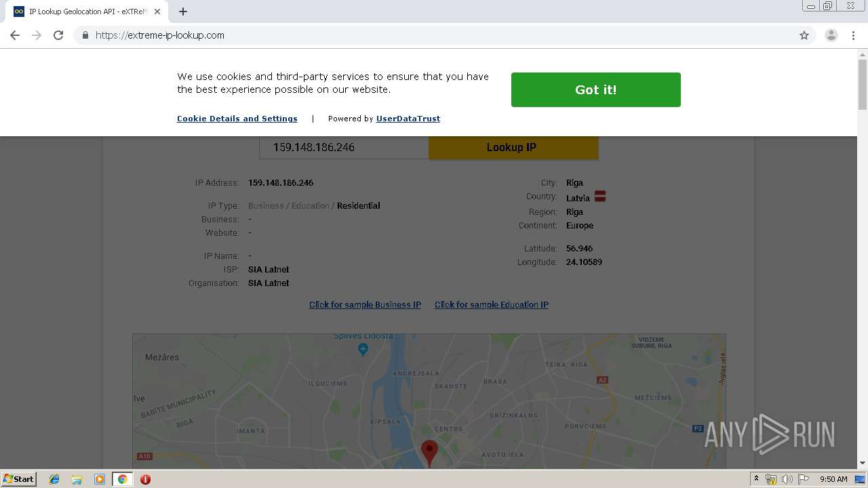
Task: Reload the page with refresh icon
Action: tap(58, 35)
